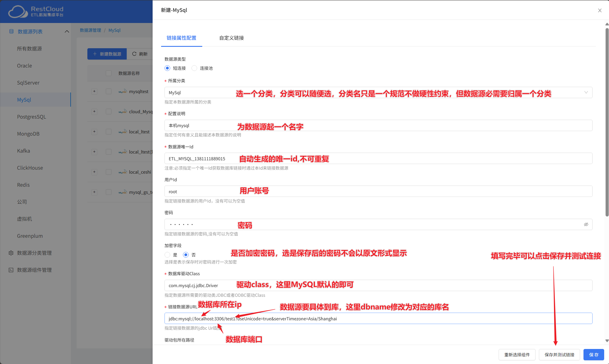Click the MySQL icon beside cloud_Mysq row
Image resolution: width=609 pixels, height=364 pixels.
123,111
